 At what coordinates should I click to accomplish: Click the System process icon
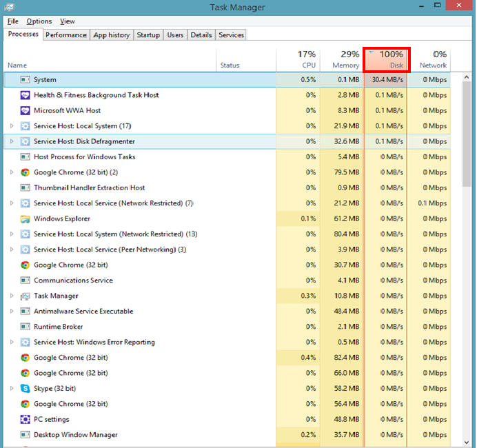click(25, 80)
